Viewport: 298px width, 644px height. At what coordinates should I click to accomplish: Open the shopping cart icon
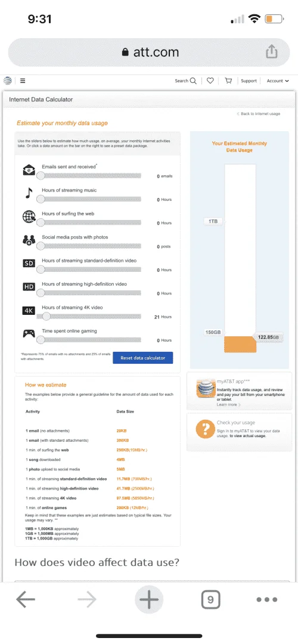[x=229, y=81]
